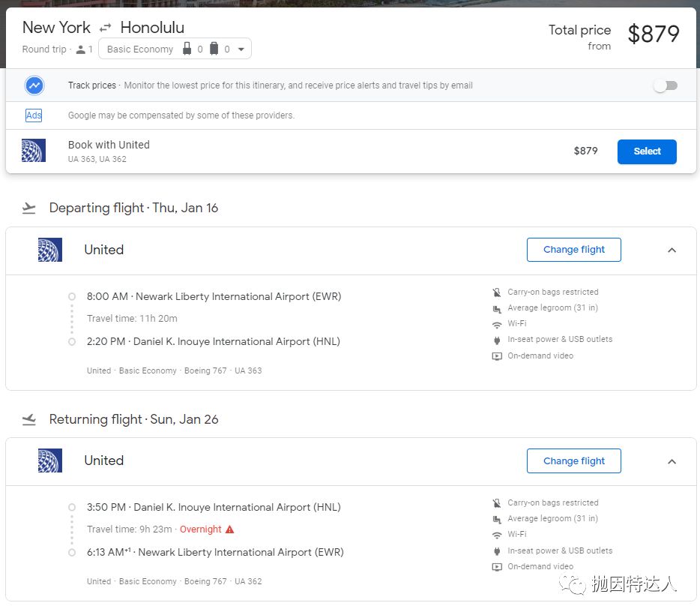Click the round-trip swap arrows icon
The height and width of the screenshot is (615, 700).
pyautogui.click(x=106, y=28)
